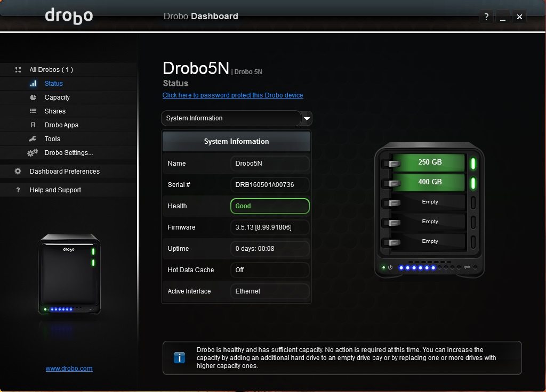Screen dimensions: 546x392
Task: Click the Help and Support question-mark icon
Action: pos(18,190)
